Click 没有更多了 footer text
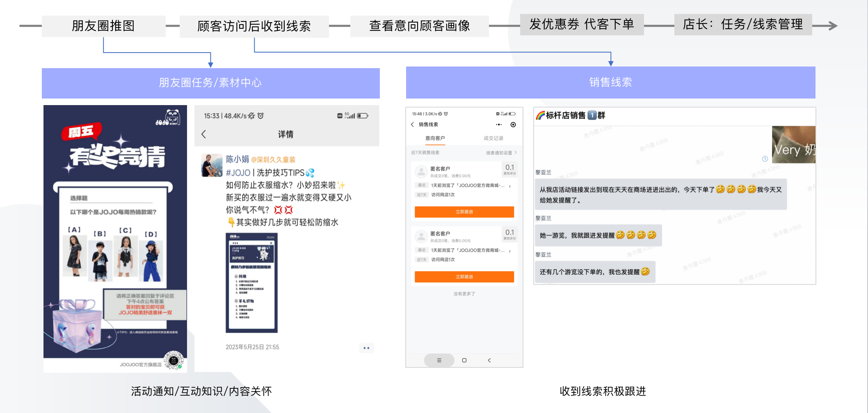Image resolution: width=868 pixels, height=413 pixels. (x=464, y=294)
